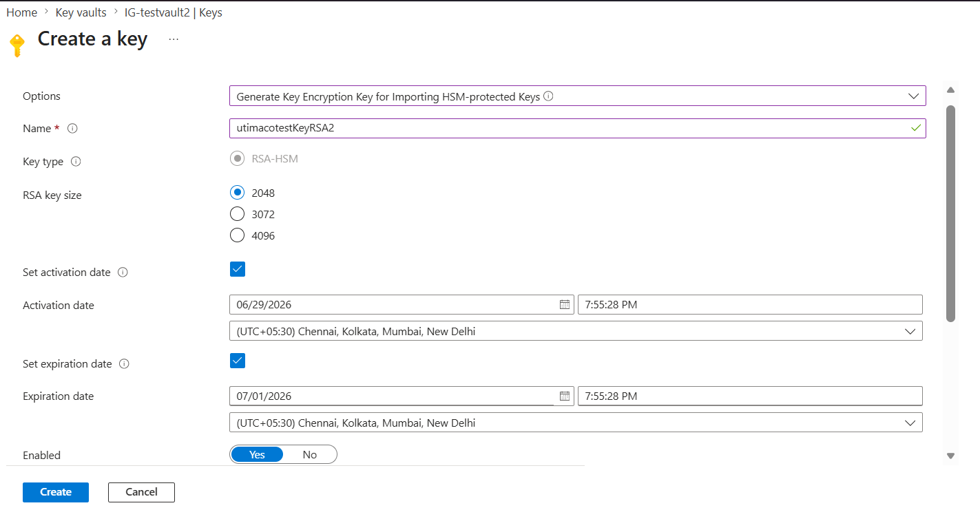Click the scroll up arrow of the form
Viewport: 980px width, 510px height.
pos(950,90)
